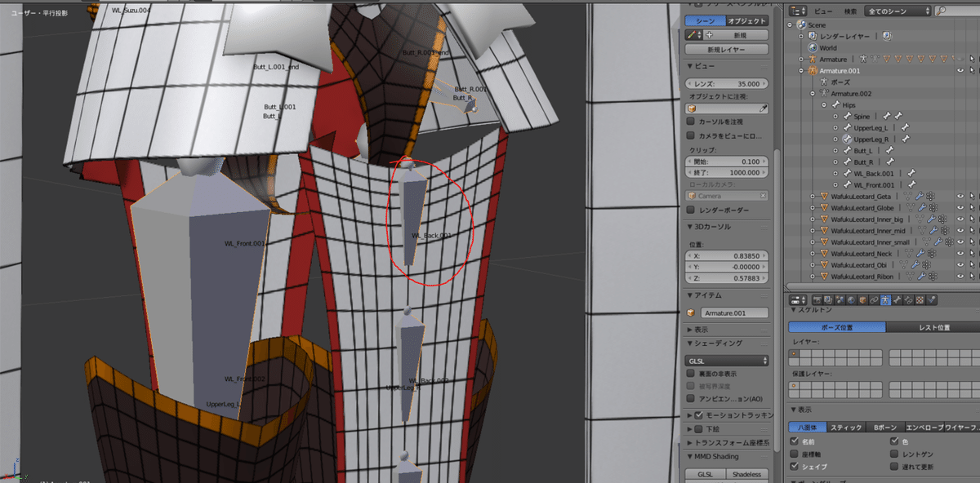Enable the アンビエントオクルージョン(AO) checkbox
This screenshot has width=980, height=483.
point(691,398)
